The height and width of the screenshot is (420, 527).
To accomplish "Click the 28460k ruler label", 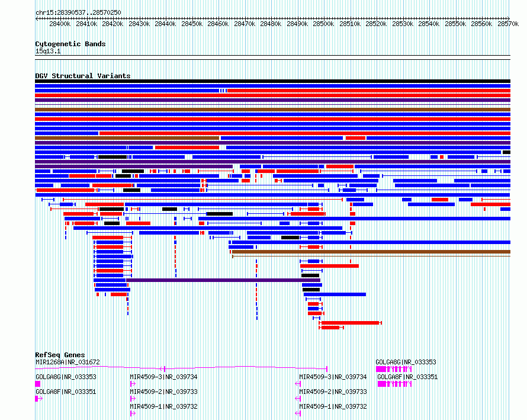I will coord(218,24).
